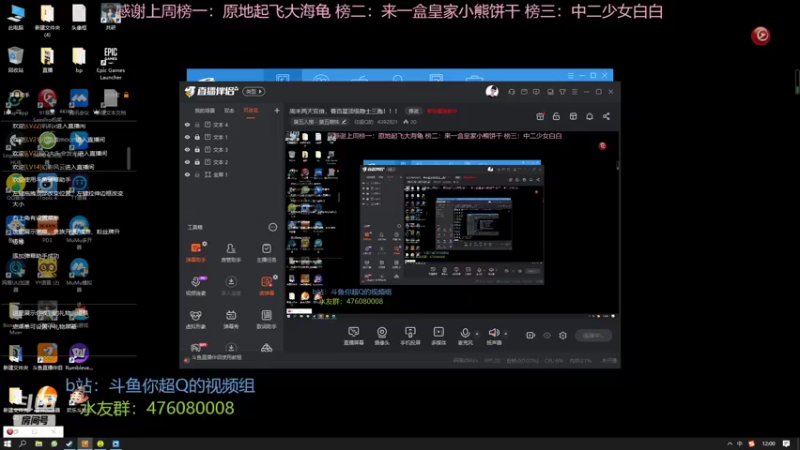Add a 多媒体 multimedia source
The image size is (800, 450).
click(439, 336)
